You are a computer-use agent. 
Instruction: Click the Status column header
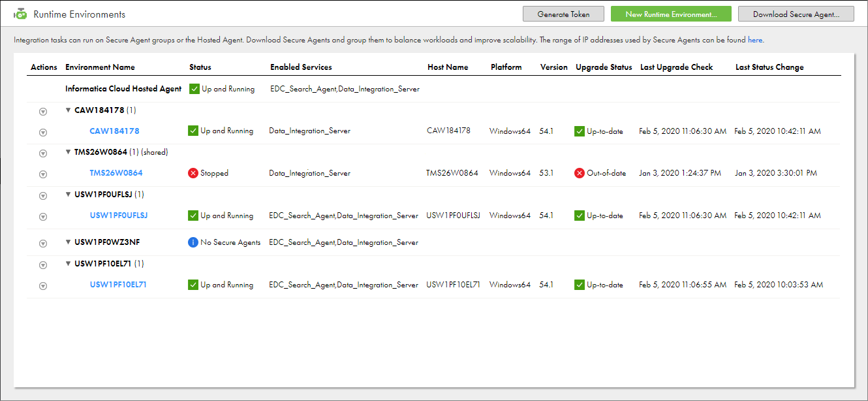200,67
